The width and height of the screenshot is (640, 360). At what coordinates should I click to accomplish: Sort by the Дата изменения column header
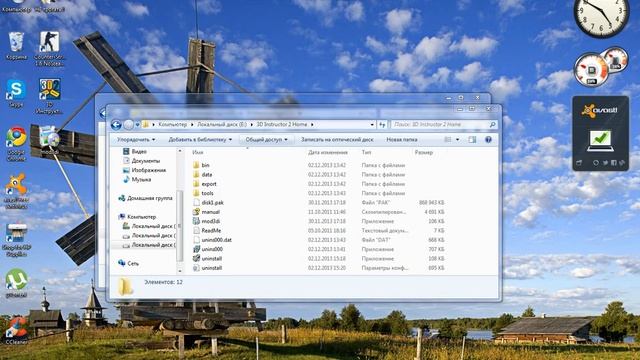click(328, 152)
